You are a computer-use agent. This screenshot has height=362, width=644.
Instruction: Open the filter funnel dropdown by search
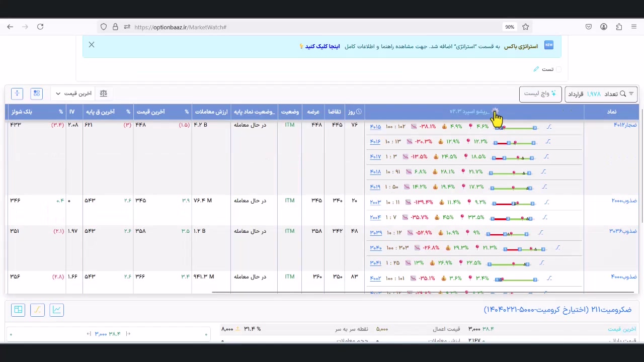(x=631, y=94)
